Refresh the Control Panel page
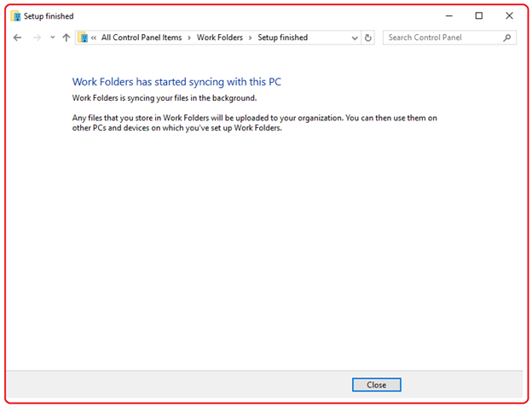 pyautogui.click(x=367, y=38)
